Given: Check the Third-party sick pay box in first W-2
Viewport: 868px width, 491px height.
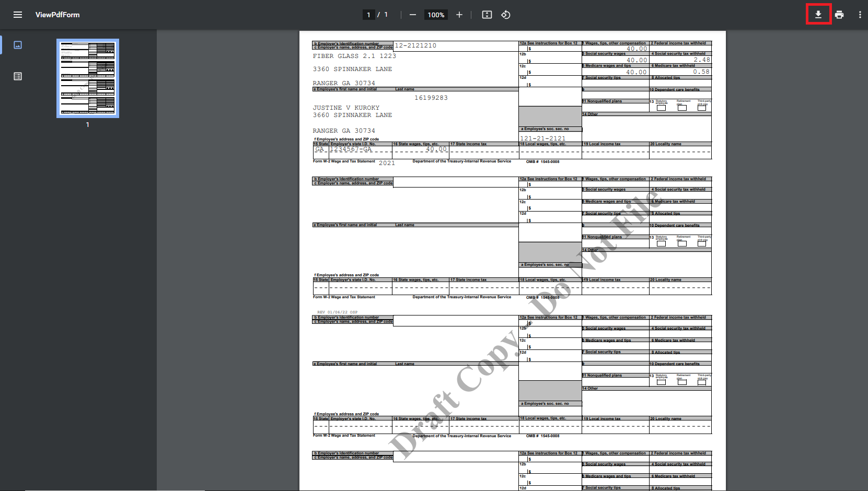Looking at the screenshot, I should click(702, 108).
